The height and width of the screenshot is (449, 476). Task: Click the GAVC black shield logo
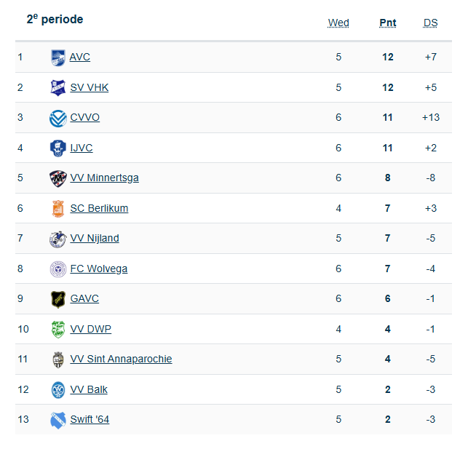click(x=57, y=299)
